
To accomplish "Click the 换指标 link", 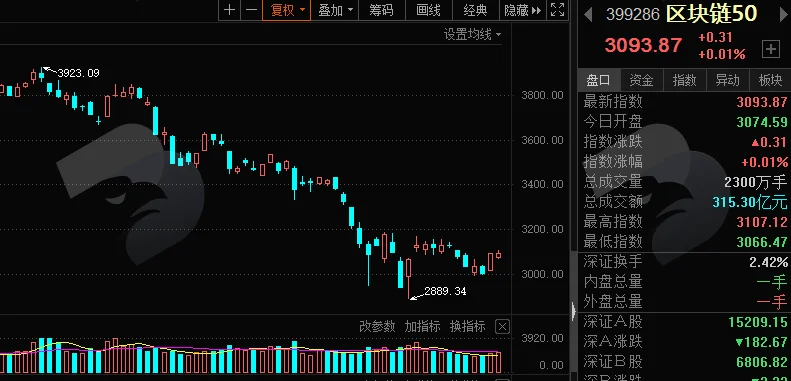I will tap(467, 326).
